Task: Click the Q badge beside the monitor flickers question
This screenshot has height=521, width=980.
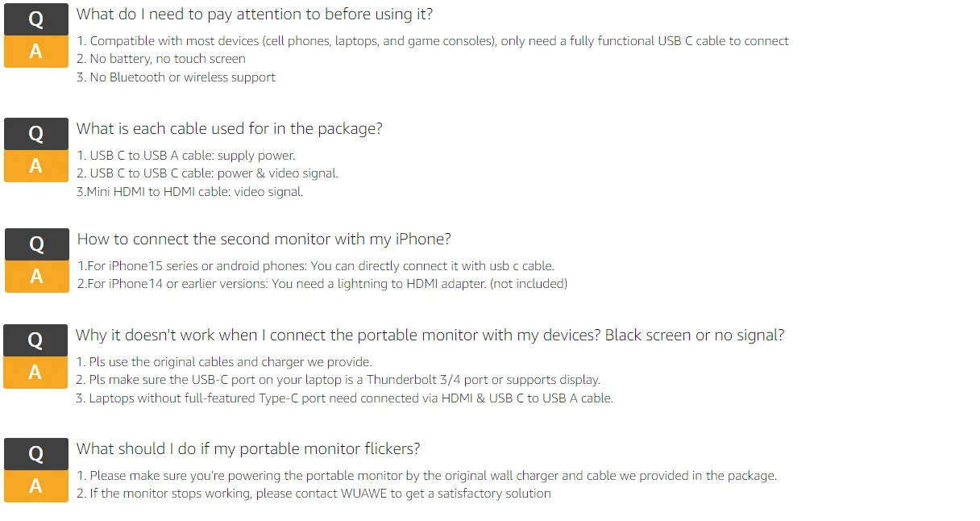Action: (x=36, y=454)
